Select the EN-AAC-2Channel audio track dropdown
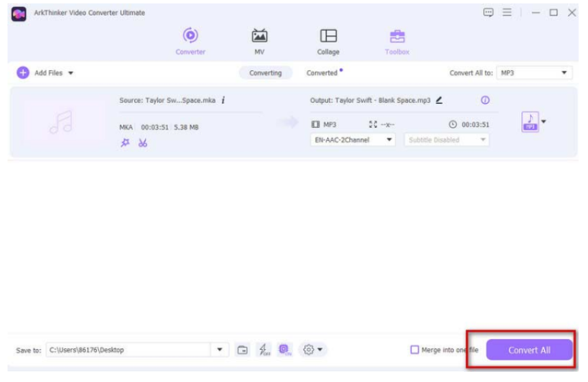This screenshot has height=382, width=588. (353, 139)
